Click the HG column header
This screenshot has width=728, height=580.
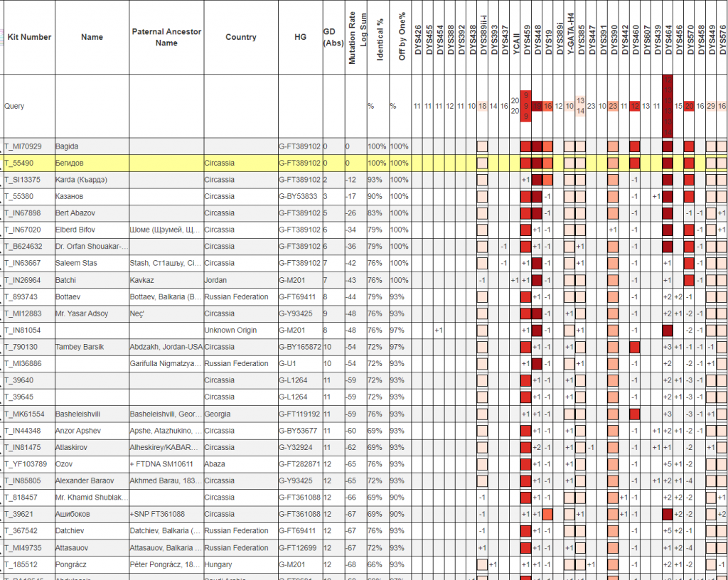click(300, 37)
